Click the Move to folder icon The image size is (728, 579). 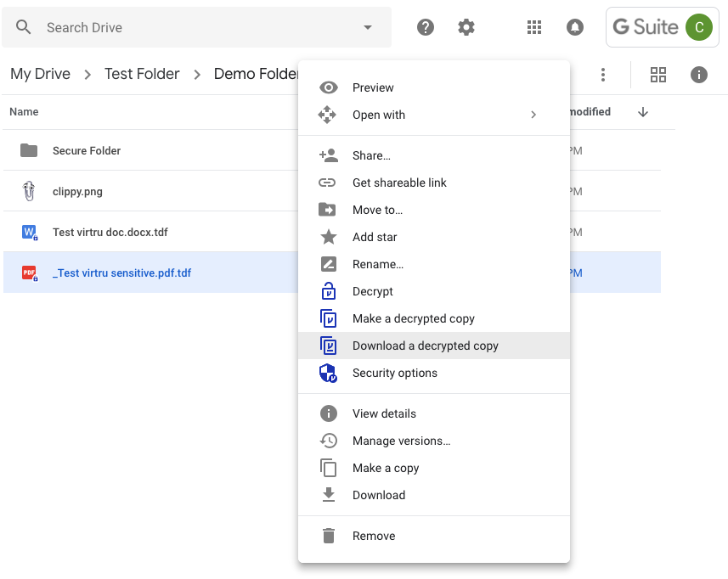327,210
